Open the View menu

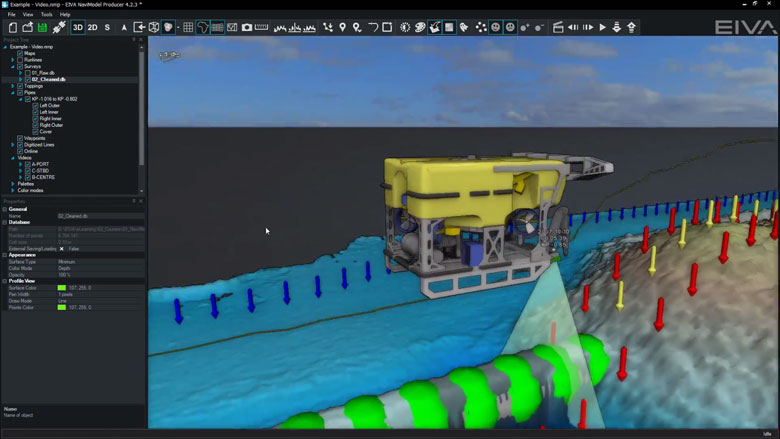(28, 14)
